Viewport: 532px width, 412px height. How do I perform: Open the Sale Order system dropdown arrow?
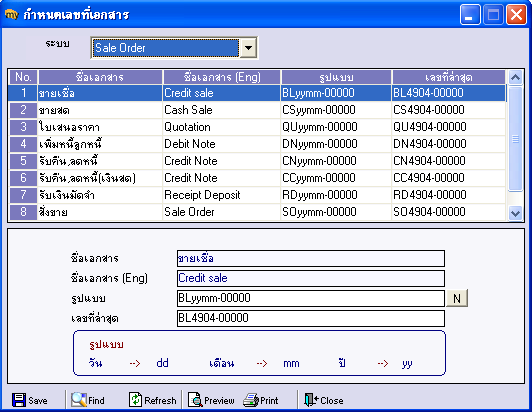coord(248,48)
